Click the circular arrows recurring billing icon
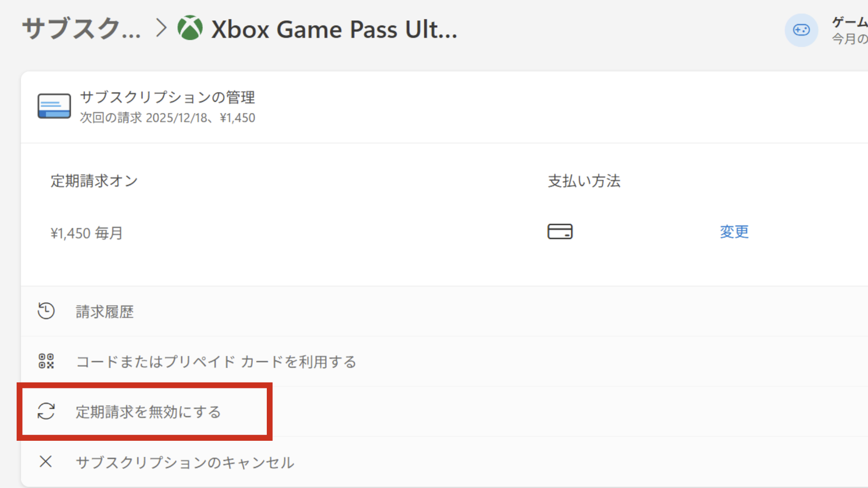Viewport: 868px width, 488px height. 46,411
